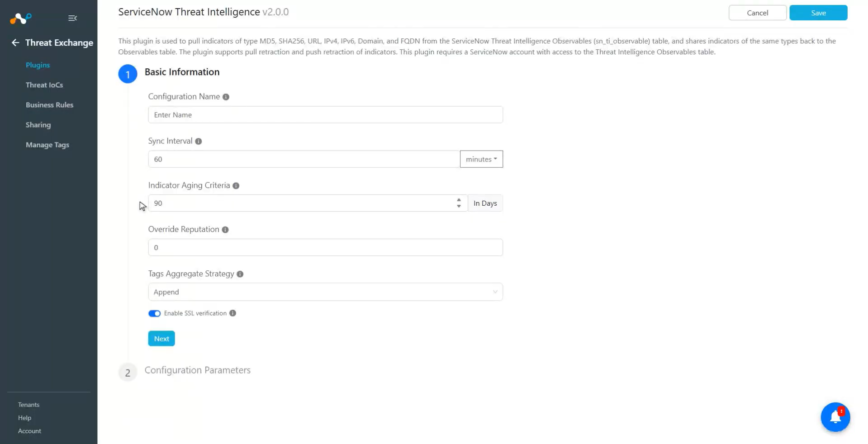Click the Configuration Name input field
The image size is (868, 444).
click(325, 115)
